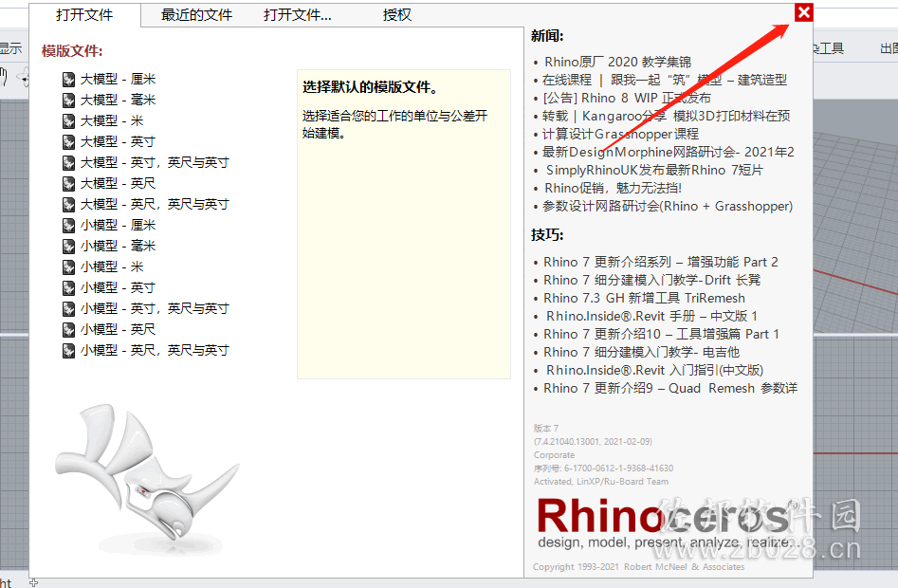898x588 pixels.
Task: Open tip Rhino 7 更新介绍系列 增强功能 Part 2
Action: click(x=660, y=262)
